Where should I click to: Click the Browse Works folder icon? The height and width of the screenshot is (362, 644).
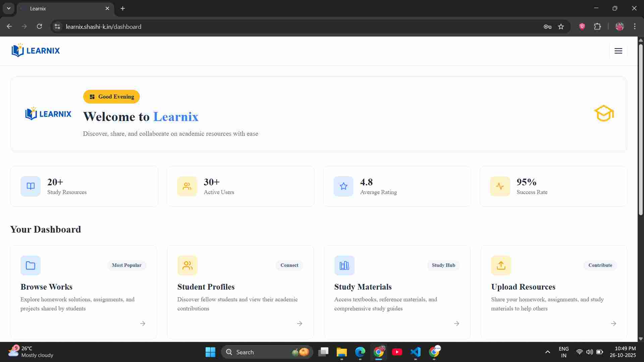click(31, 265)
